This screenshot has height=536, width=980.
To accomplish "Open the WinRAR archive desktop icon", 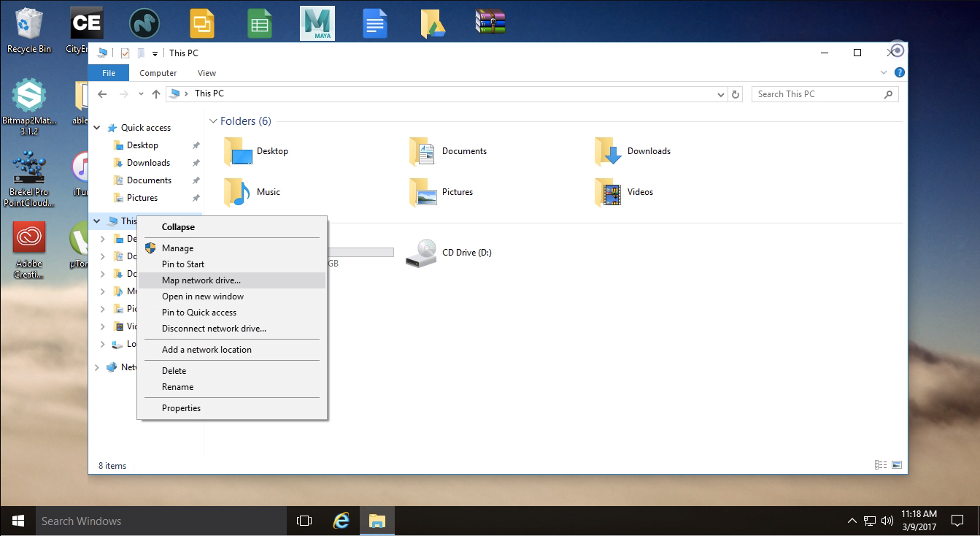I will 490,22.
